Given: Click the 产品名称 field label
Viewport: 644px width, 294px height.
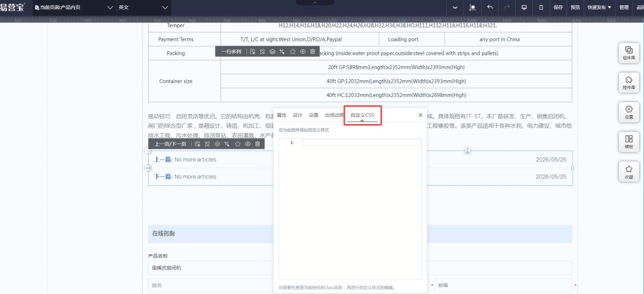Looking at the screenshot, I should tap(158, 256).
